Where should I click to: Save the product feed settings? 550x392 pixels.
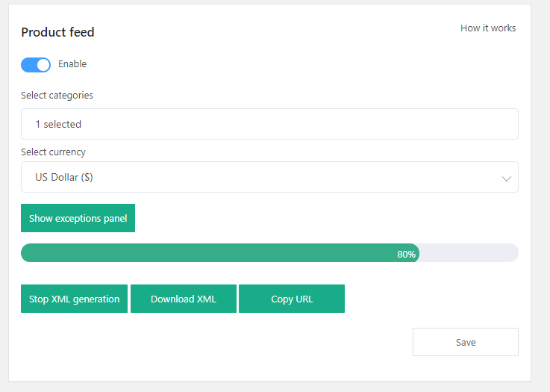click(x=465, y=342)
